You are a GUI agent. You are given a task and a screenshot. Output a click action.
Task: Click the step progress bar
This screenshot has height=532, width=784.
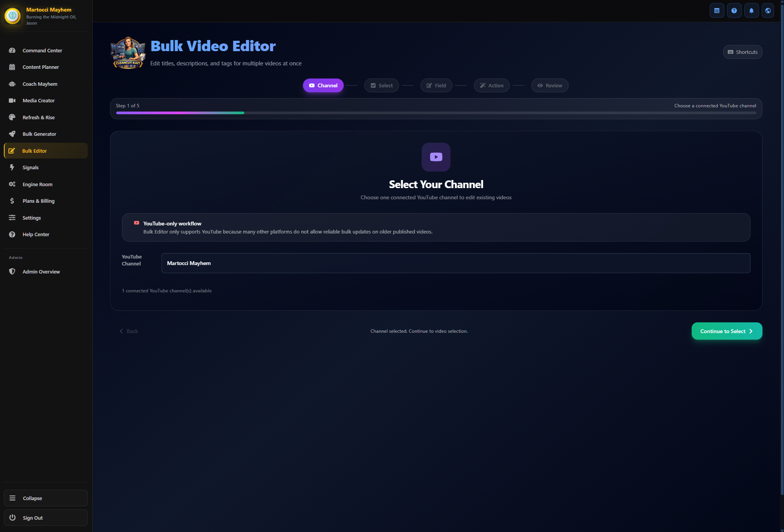point(436,113)
